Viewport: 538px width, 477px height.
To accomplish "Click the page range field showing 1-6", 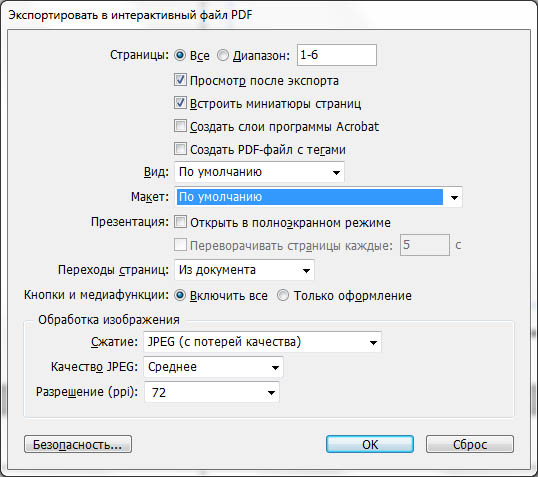I will point(337,55).
